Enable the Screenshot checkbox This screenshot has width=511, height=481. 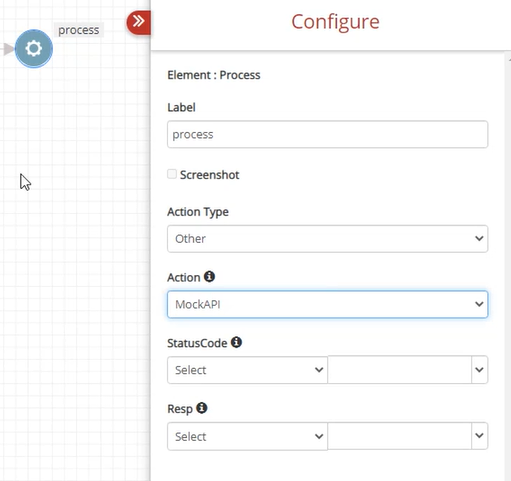pos(172,174)
